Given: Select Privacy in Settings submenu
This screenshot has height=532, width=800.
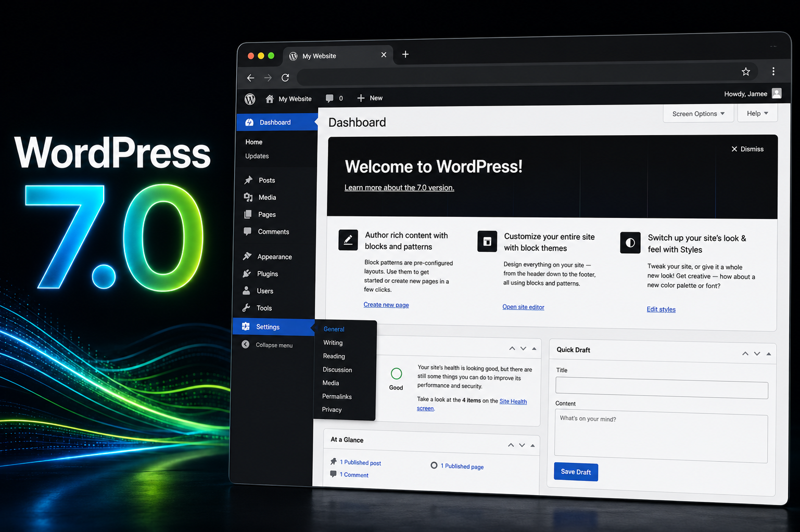Looking at the screenshot, I should point(332,410).
